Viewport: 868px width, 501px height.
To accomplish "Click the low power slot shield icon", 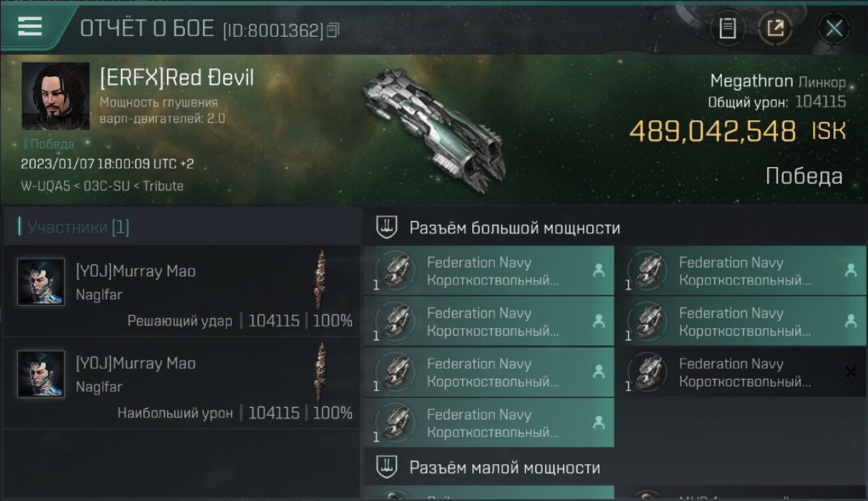I will click(387, 466).
